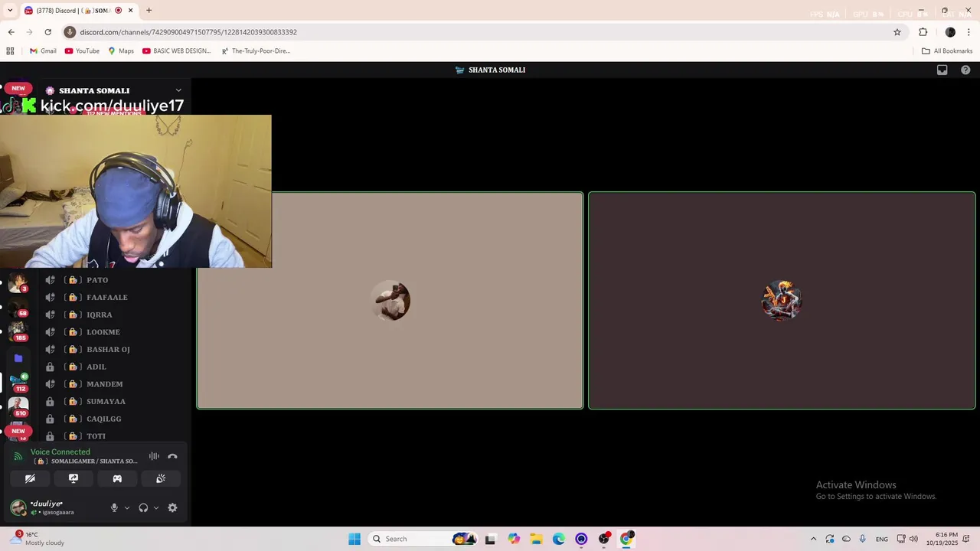Open Discord inbox icon
This screenshot has width=980, height=551.
click(x=942, y=70)
